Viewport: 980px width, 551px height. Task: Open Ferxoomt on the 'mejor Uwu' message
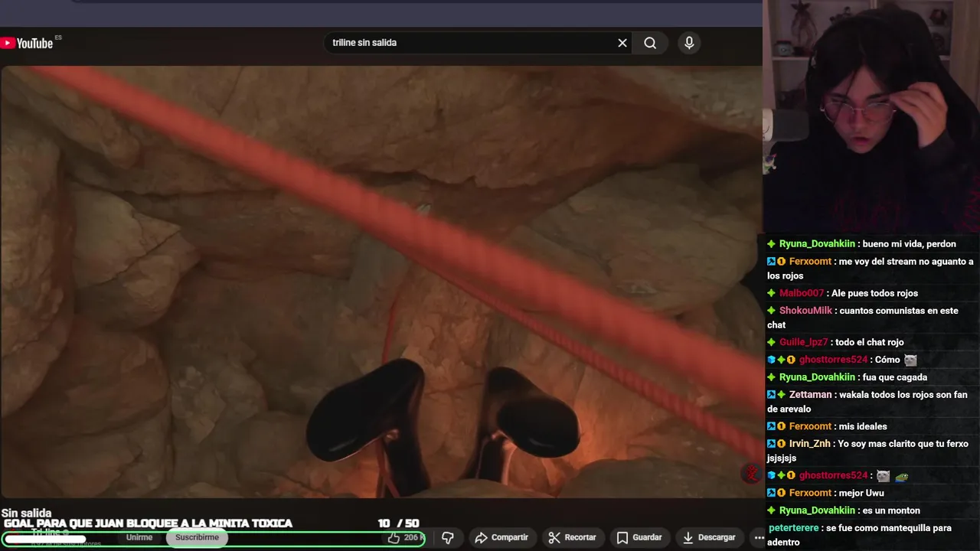pyautogui.click(x=810, y=493)
